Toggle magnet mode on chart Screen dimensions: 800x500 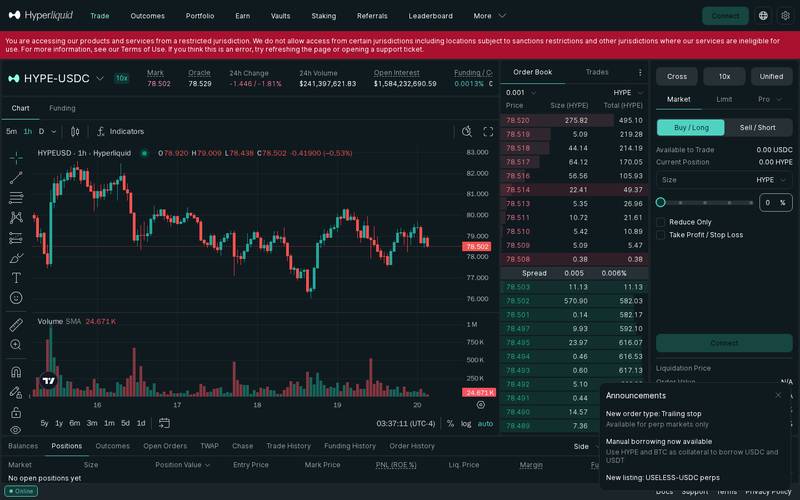click(16, 371)
